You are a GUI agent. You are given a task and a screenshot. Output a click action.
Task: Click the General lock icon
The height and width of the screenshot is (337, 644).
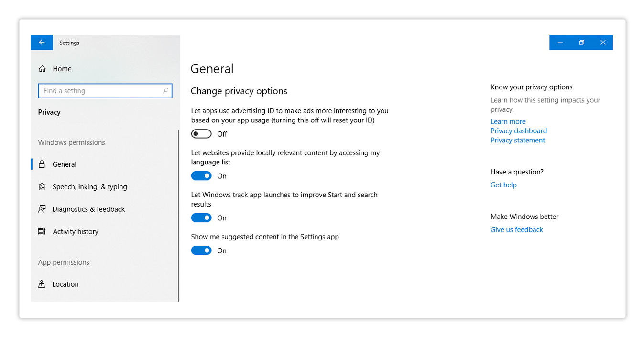point(42,164)
